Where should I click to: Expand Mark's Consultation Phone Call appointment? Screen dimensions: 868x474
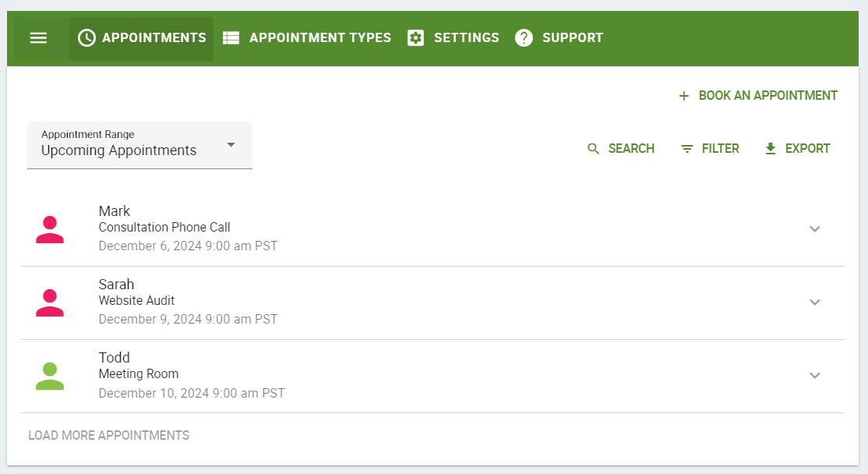(815, 228)
